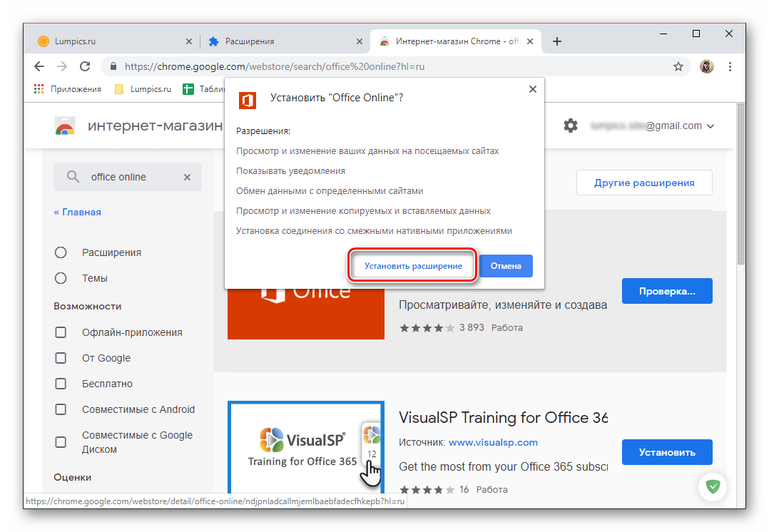
Task: Open the VisualSP extension thumbnail
Action: click(306, 447)
